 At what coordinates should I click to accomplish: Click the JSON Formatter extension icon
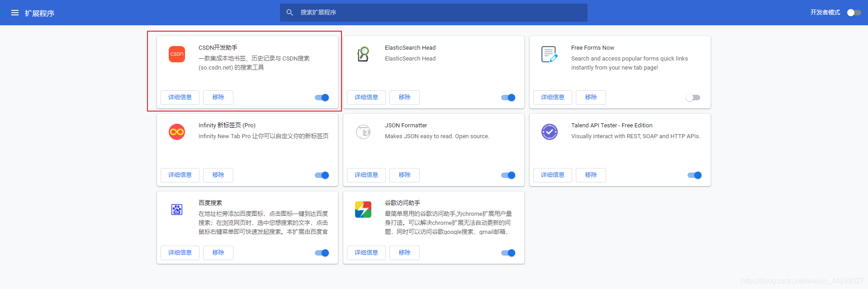pyautogui.click(x=363, y=132)
